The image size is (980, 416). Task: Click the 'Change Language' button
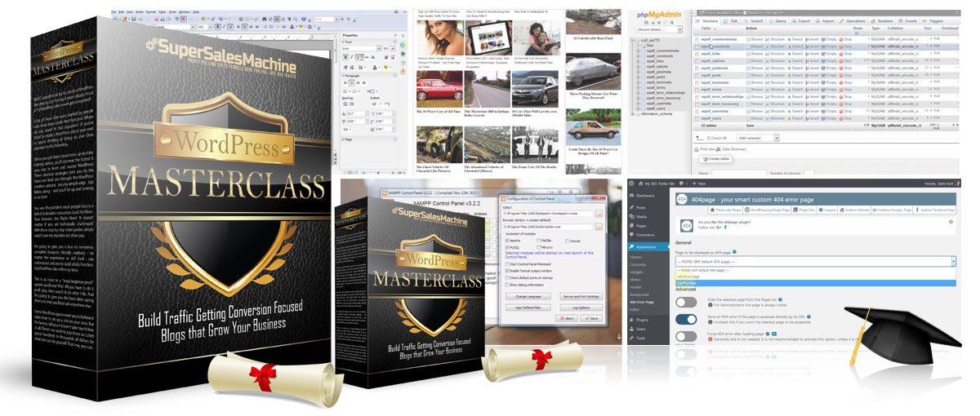[x=528, y=296]
